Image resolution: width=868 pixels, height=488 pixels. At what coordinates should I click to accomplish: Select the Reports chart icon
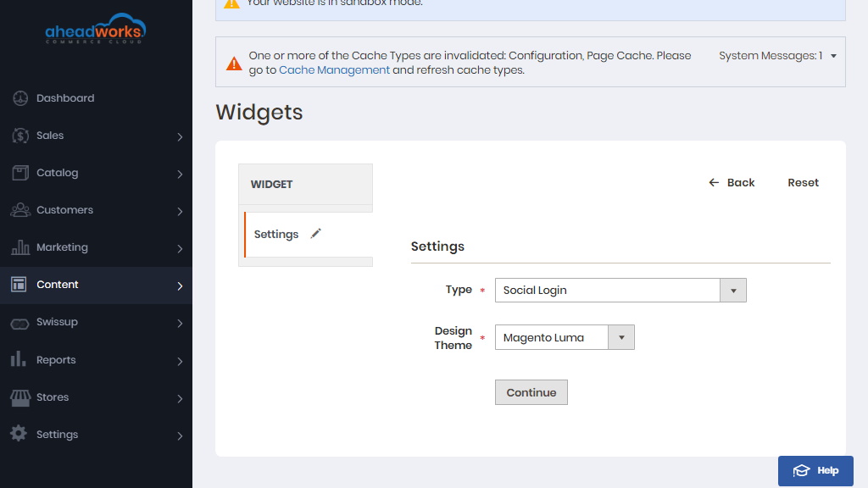(19, 358)
